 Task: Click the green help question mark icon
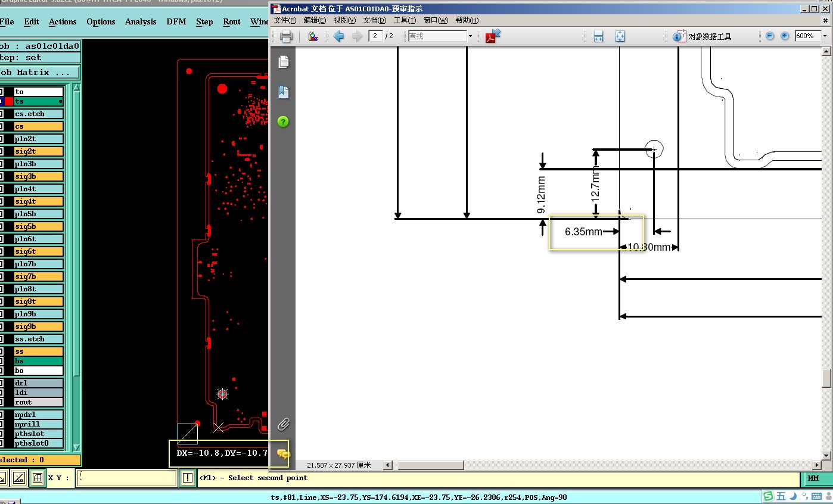pos(284,122)
